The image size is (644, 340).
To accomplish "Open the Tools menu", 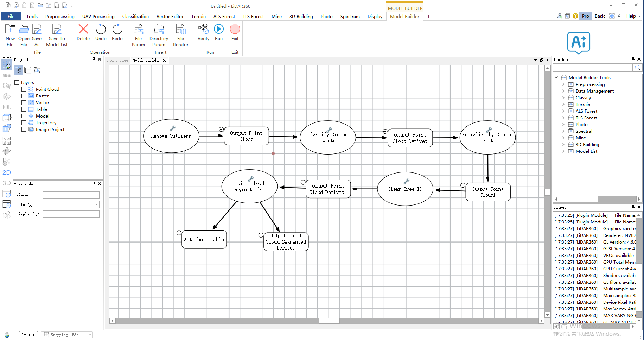I will point(32,16).
